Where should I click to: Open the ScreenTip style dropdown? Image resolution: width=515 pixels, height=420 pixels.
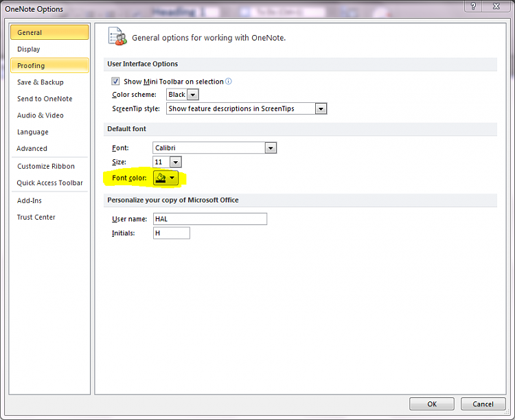(x=247, y=108)
